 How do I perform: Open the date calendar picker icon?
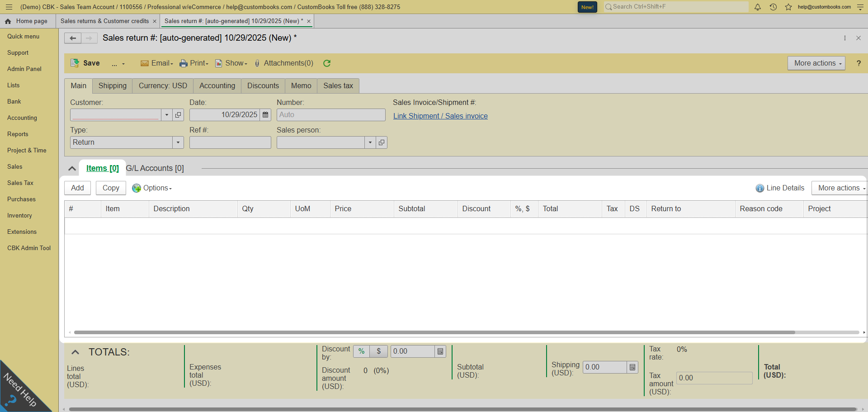tap(265, 115)
